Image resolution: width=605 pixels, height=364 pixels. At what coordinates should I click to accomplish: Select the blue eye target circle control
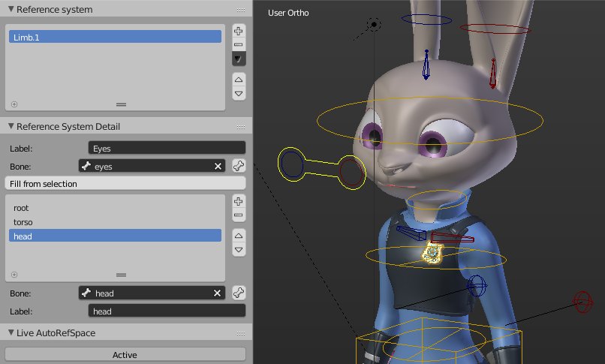point(292,164)
